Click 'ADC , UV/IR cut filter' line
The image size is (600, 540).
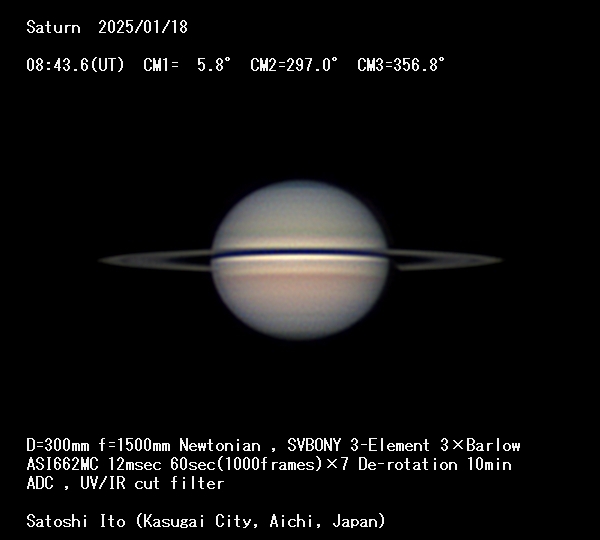coord(125,483)
